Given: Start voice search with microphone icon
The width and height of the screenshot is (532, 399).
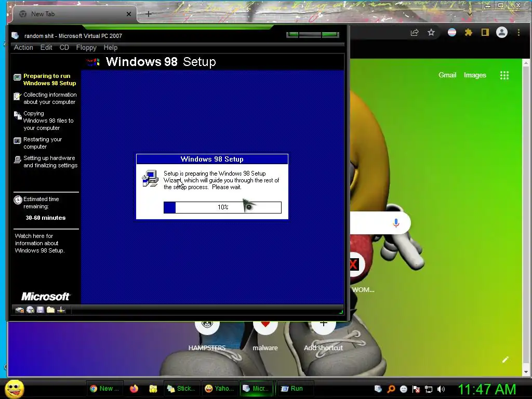Looking at the screenshot, I should click(x=396, y=223).
